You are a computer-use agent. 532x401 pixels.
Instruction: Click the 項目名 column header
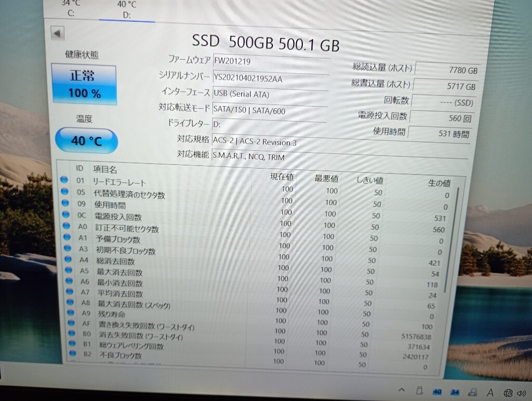(105, 170)
